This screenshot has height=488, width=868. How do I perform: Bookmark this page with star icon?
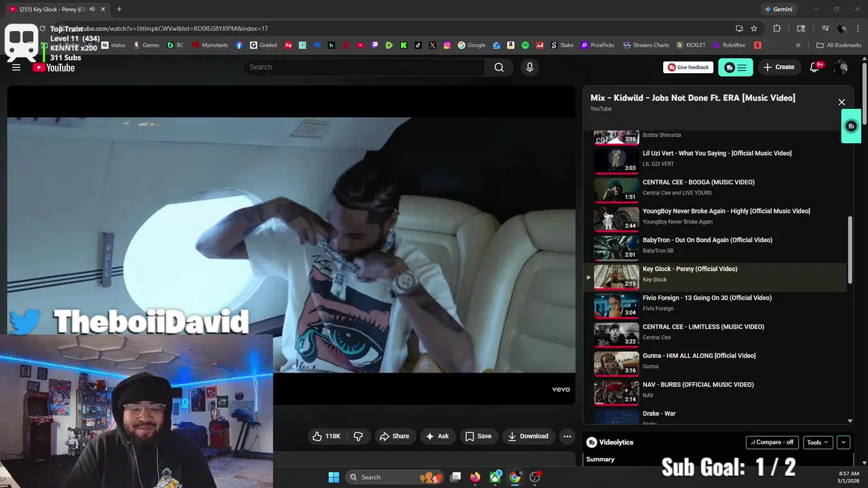754,28
